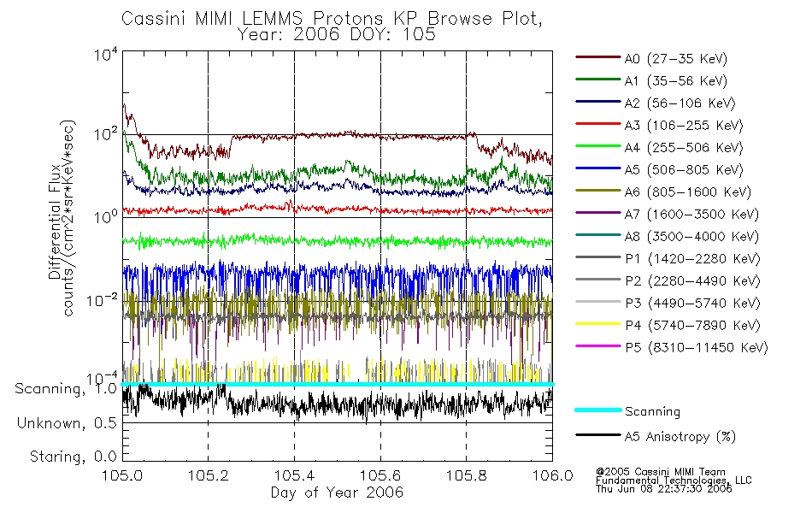Click the olive A6 legend line

pos(598,190)
